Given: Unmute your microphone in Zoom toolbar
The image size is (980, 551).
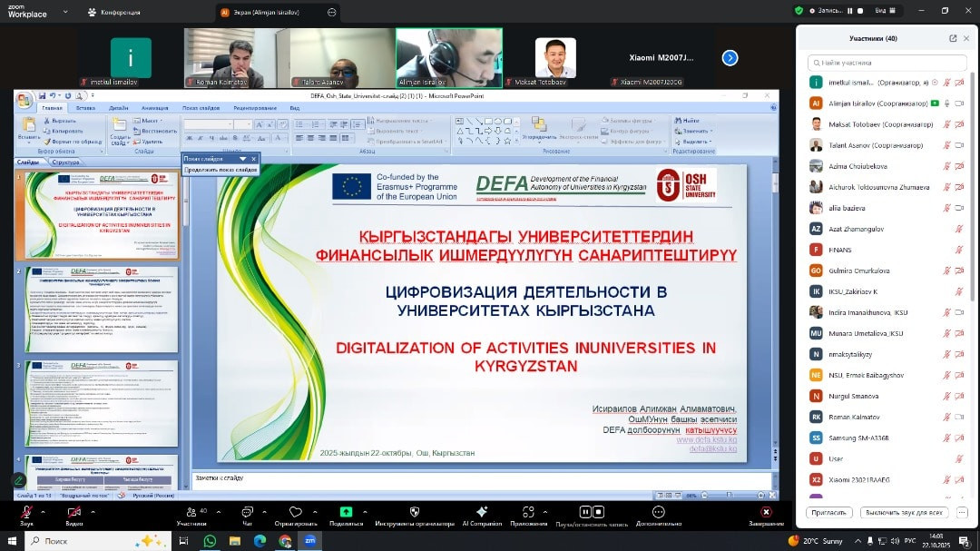Looking at the screenshot, I should coord(26,513).
